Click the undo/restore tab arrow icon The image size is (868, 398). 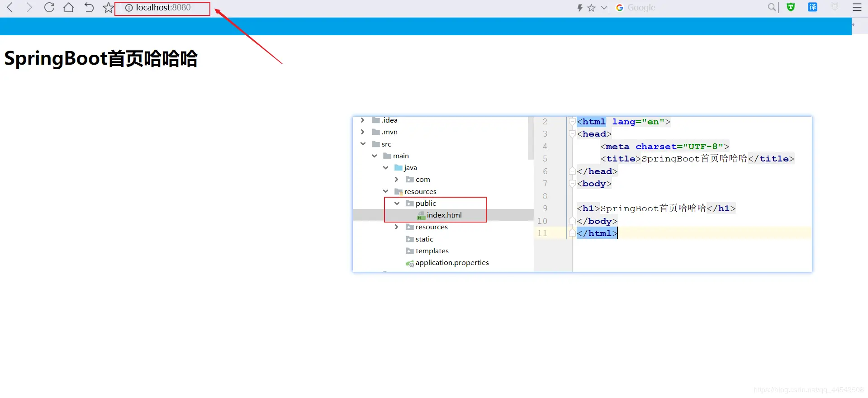(x=89, y=7)
